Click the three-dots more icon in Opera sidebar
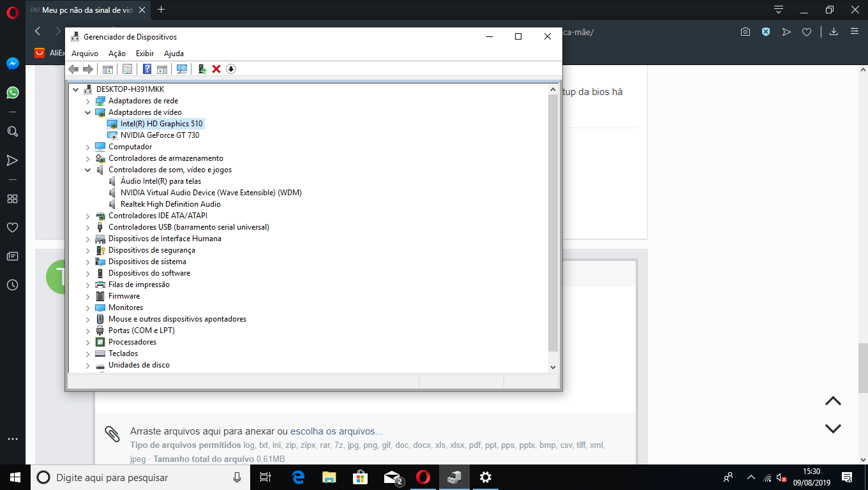This screenshot has height=490, width=868. [x=12, y=439]
